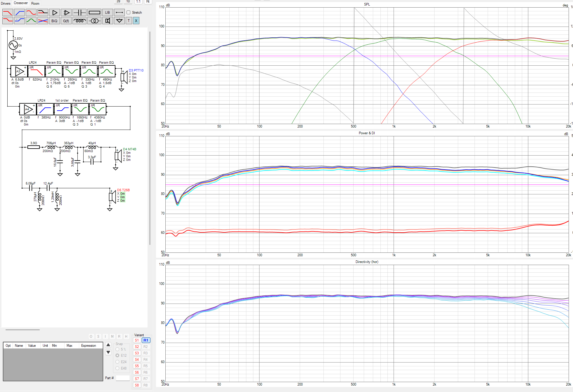Switch to the Drivers tab
573x392 pixels.
[x=6, y=4]
